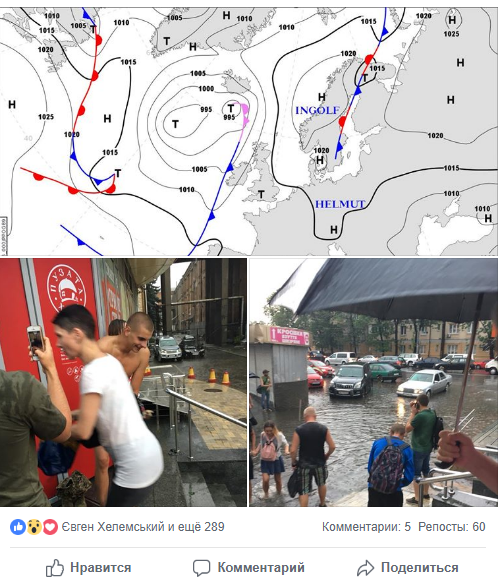Viewport: 498px width, 586px height.
Task: Click the Пузата Хата round logo
Action: pos(66,289)
